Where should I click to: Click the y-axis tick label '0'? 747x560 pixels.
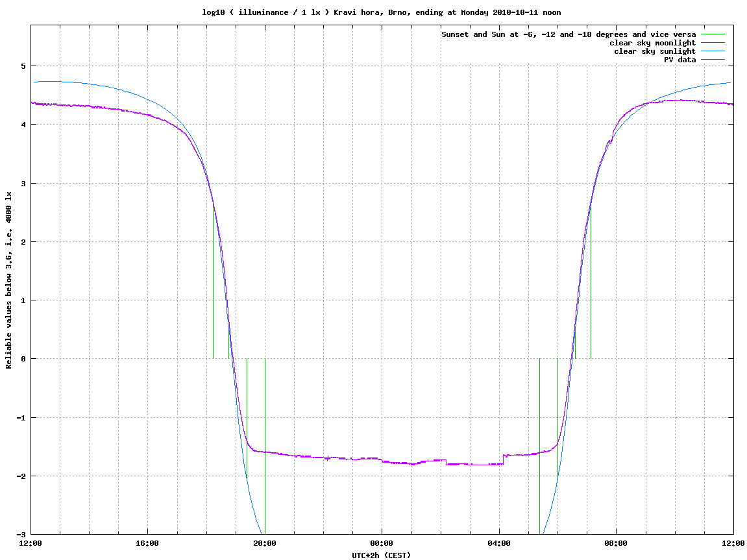click(23, 359)
